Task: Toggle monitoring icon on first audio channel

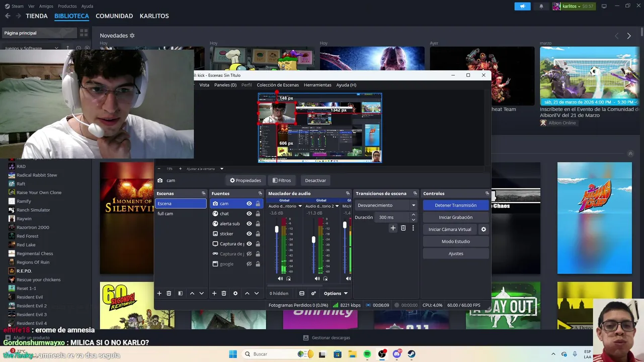Action: 288,279
